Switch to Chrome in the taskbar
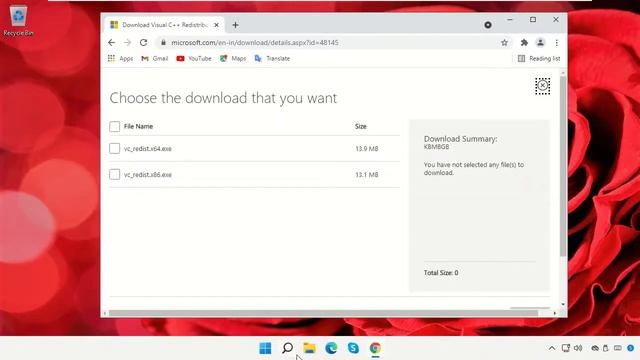The height and width of the screenshot is (360, 640). click(x=375, y=348)
